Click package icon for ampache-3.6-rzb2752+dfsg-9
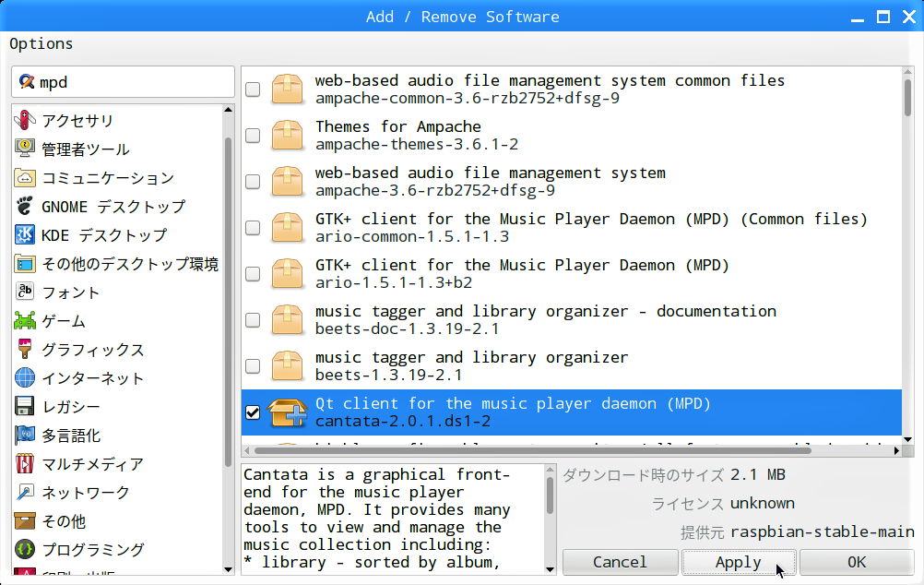The height and width of the screenshot is (585, 924). click(287, 181)
